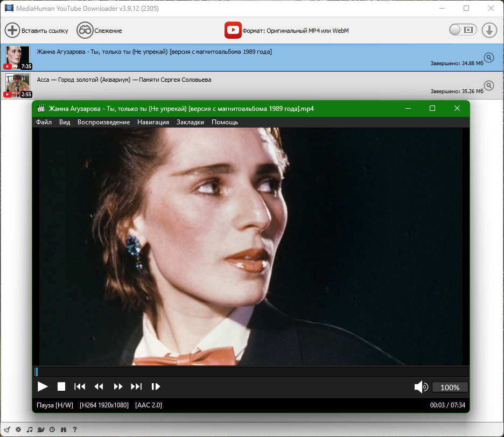Click Завершено: 24.88 Мб status text
504x437 pixels.
point(457,64)
